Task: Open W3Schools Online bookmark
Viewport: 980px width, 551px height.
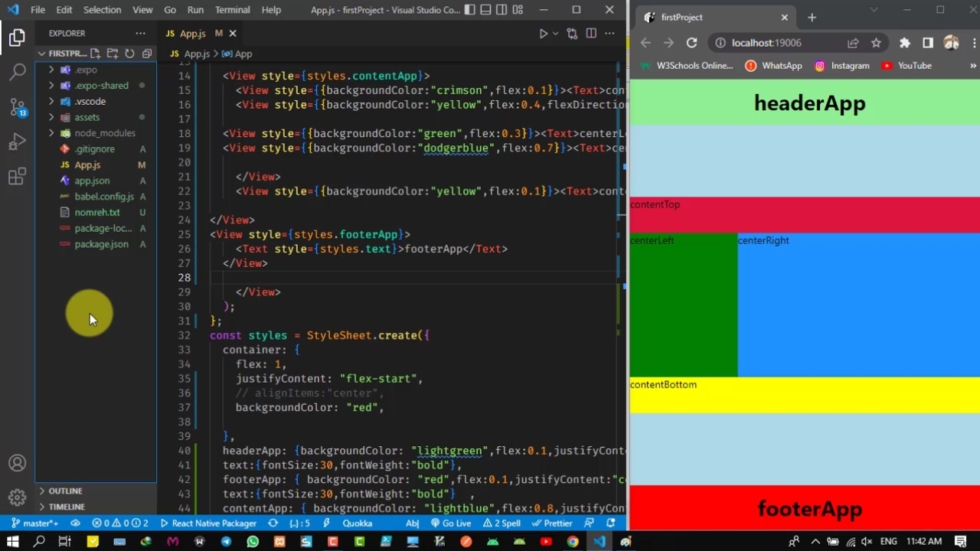Action: [687, 66]
